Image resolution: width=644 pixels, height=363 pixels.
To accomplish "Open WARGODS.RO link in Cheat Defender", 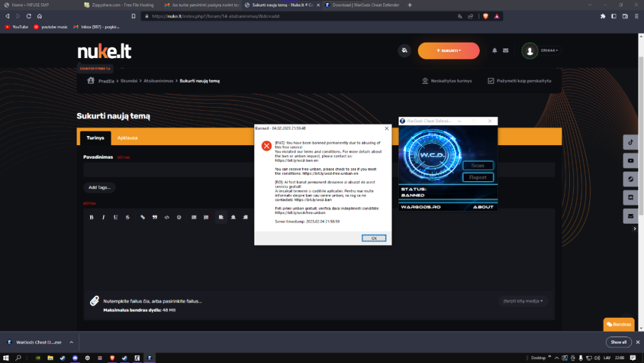I will pyautogui.click(x=421, y=207).
